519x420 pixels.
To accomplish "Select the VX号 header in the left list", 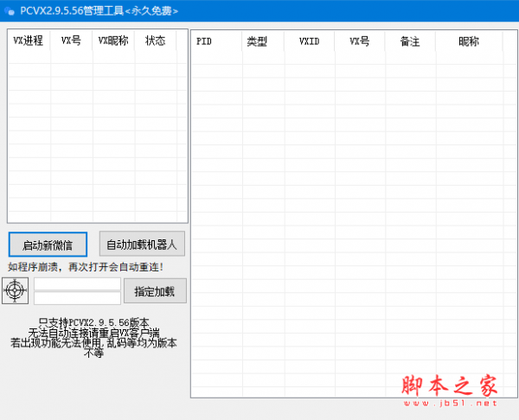I will pos(71,41).
